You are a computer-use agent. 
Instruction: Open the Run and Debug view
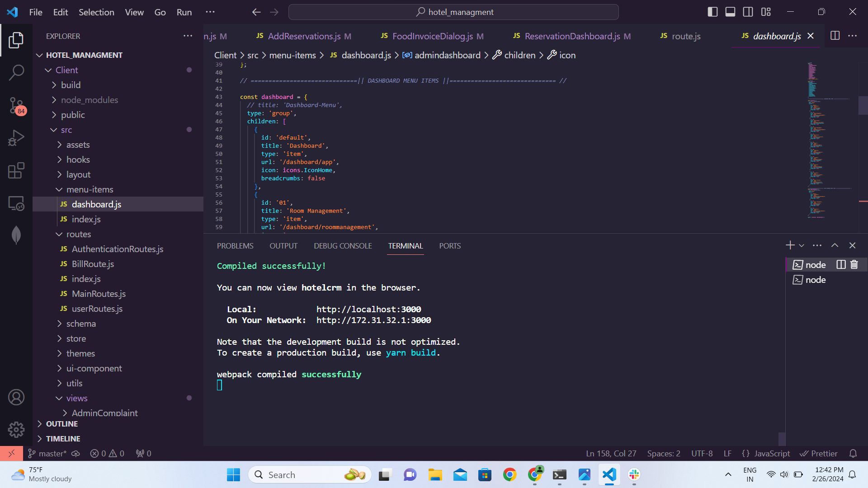click(16, 138)
